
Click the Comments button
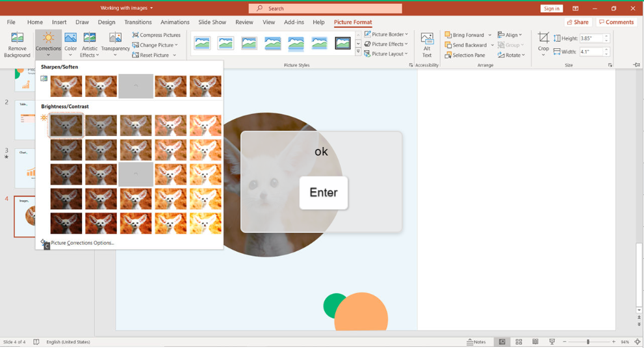point(617,22)
